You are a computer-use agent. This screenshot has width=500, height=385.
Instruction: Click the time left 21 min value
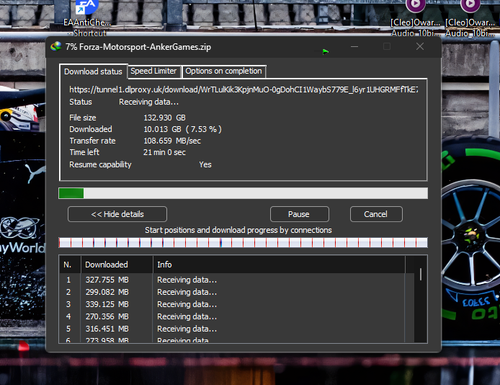pyautogui.click(x=164, y=152)
